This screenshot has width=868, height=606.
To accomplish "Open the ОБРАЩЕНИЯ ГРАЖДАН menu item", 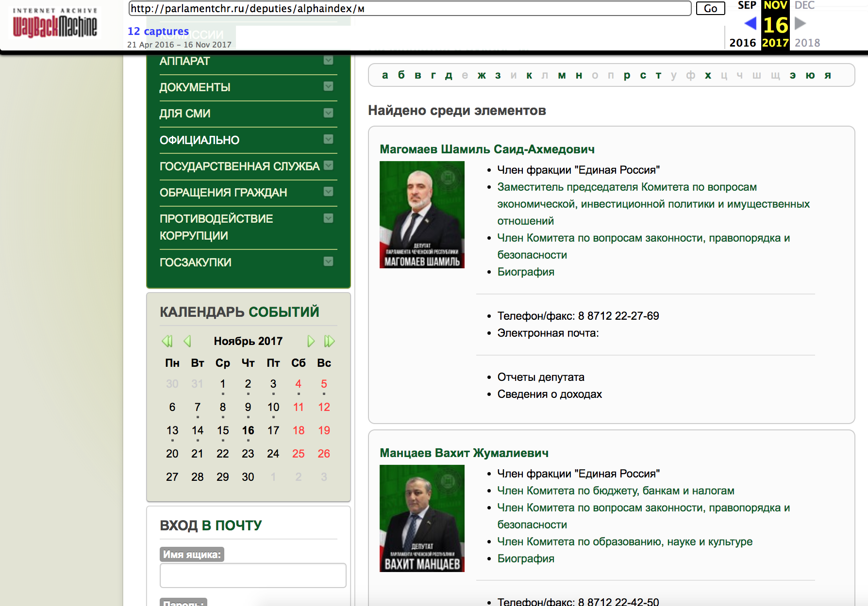I will (x=223, y=193).
